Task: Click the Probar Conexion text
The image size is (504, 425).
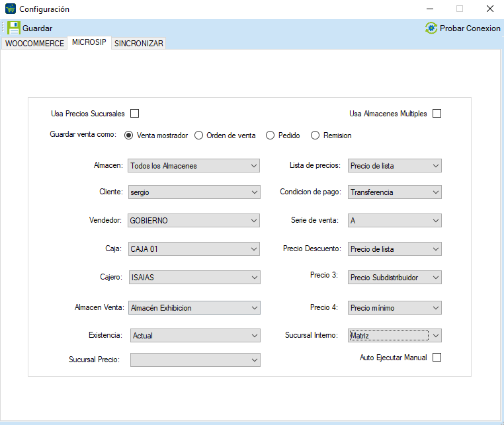Action: [x=470, y=28]
